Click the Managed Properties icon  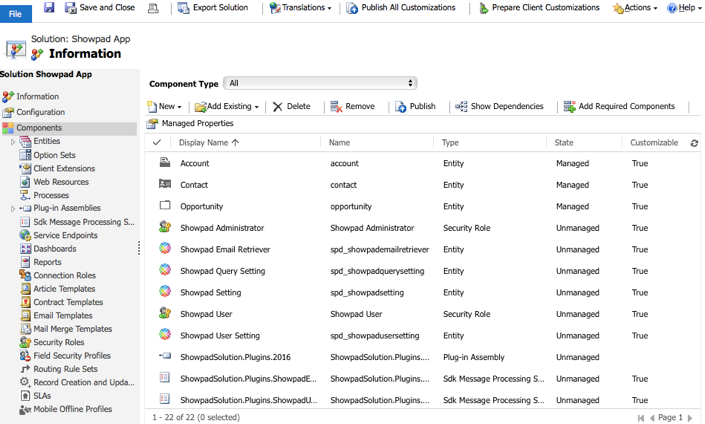tap(152, 123)
